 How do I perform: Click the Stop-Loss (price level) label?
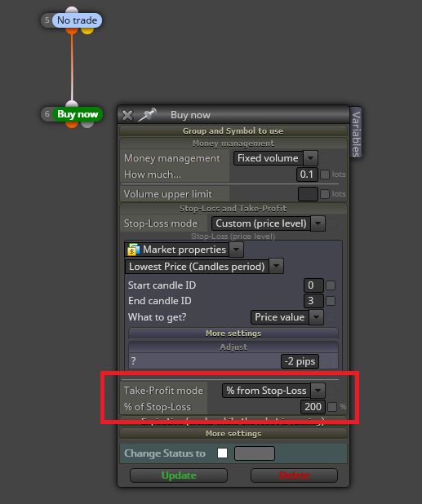[x=233, y=237]
